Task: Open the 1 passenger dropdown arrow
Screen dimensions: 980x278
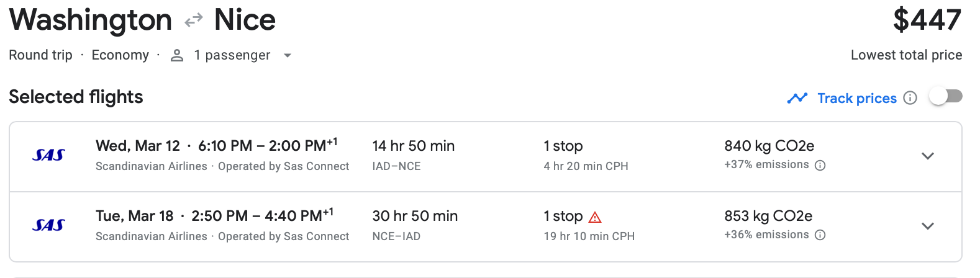Action: (x=287, y=56)
